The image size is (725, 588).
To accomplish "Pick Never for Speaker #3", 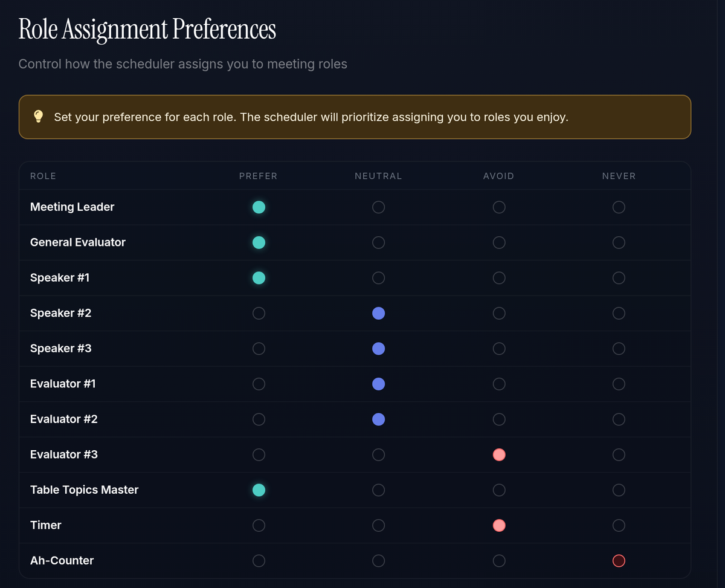I will click(619, 349).
